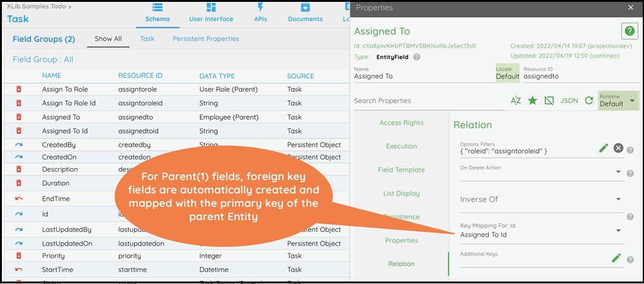Close the Properties panel with the X
Image resolution: width=644 pixels, height=284 pixels.
pos(630,8)
